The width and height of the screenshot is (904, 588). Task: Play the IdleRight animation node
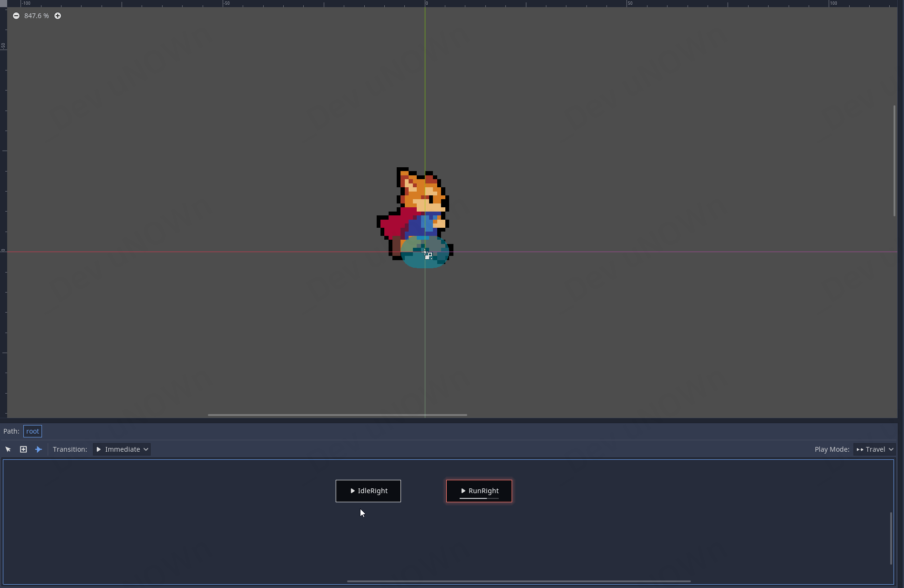click(353, 491)
